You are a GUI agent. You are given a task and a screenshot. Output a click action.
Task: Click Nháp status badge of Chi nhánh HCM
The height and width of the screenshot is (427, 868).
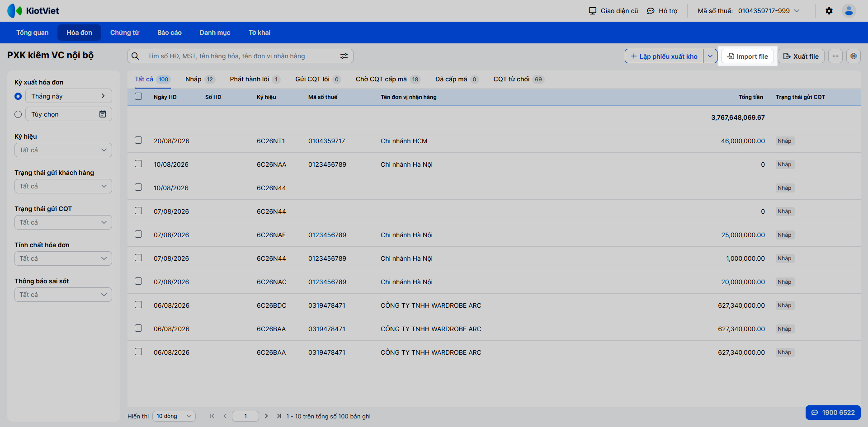coord(784,141)
